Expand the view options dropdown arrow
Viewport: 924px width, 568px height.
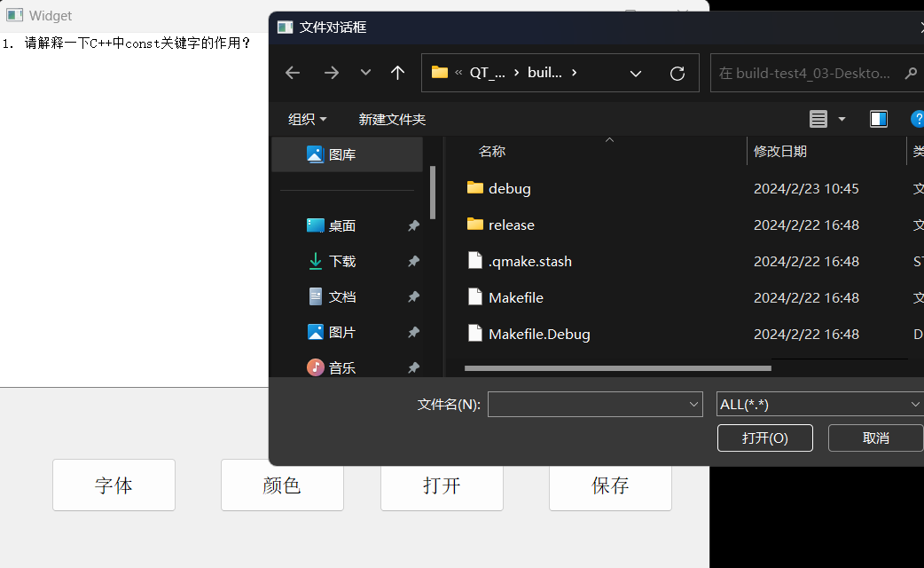[842, 119]
